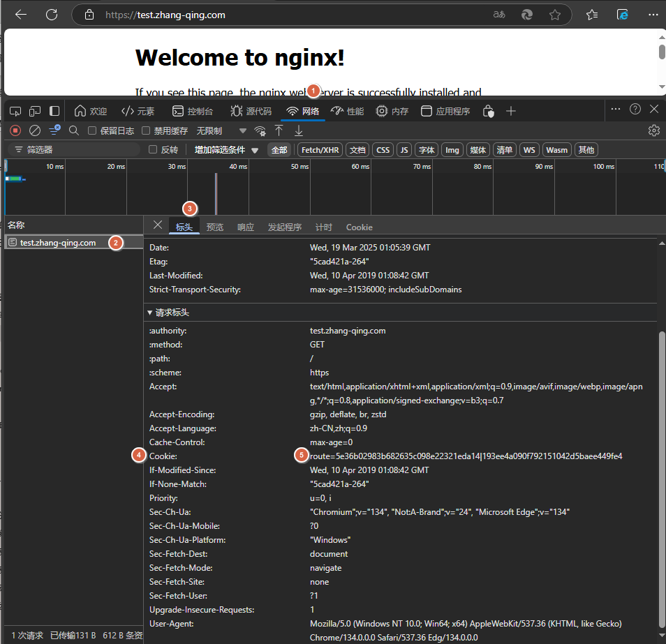Add more tools with plus icon
The width and height of the screenshot is (666, 644).
point(511,111)
